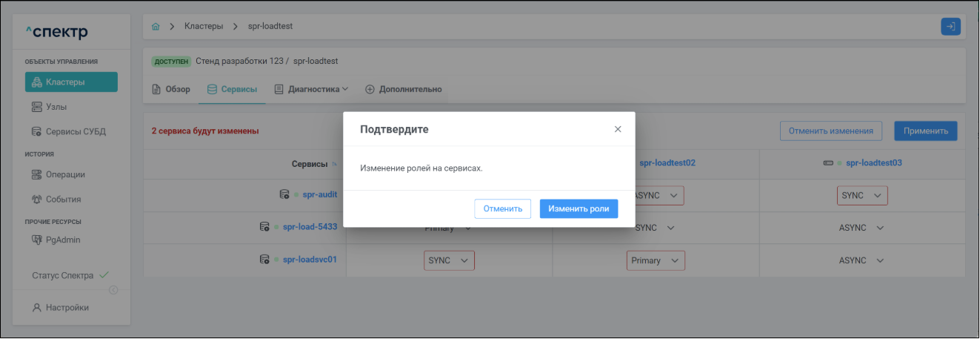Switch to the Обзор tab
The image size is (980, 339).
click(171, 90)
